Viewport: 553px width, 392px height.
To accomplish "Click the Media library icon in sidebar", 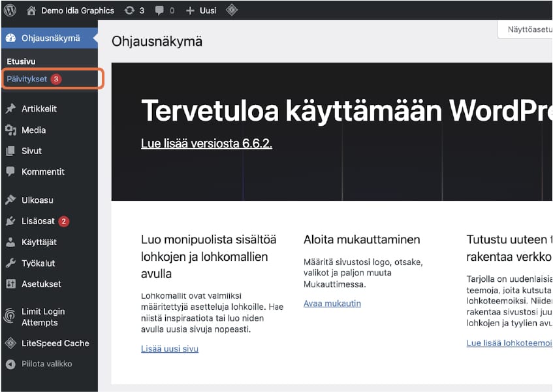I will pos(10,130).
